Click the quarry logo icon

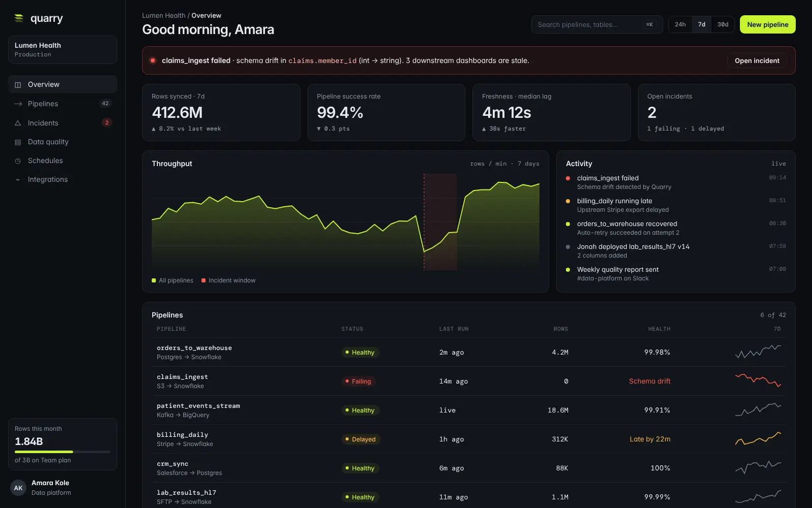tap(19, 18)
